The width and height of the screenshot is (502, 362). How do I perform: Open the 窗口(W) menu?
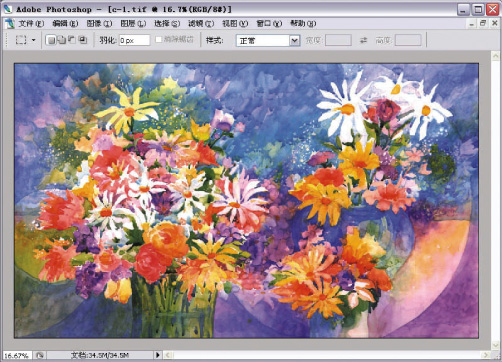(x=269, y=23)
